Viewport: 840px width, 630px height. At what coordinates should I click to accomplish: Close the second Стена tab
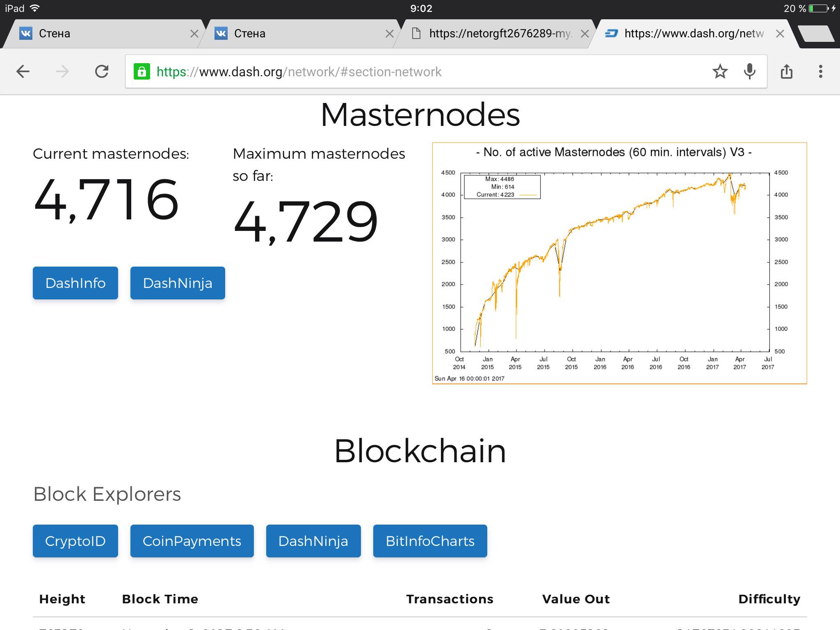(x=390, y=34)
